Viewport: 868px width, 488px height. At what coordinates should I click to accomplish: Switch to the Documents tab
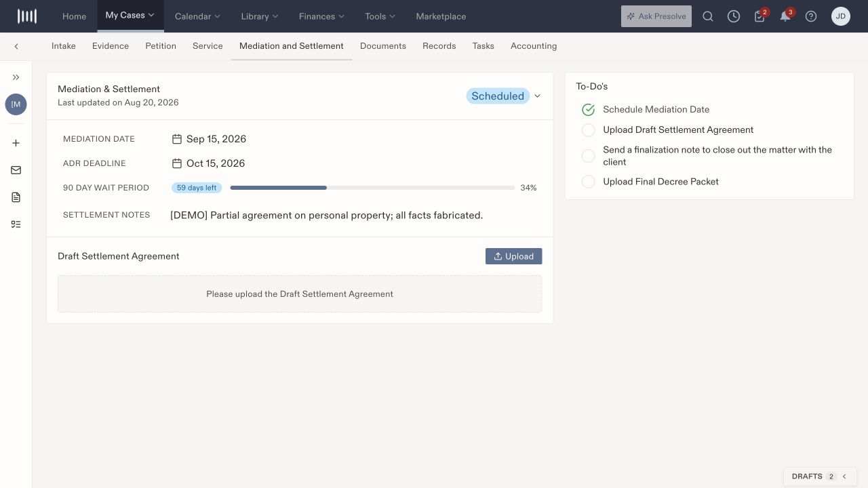[383, 46]
